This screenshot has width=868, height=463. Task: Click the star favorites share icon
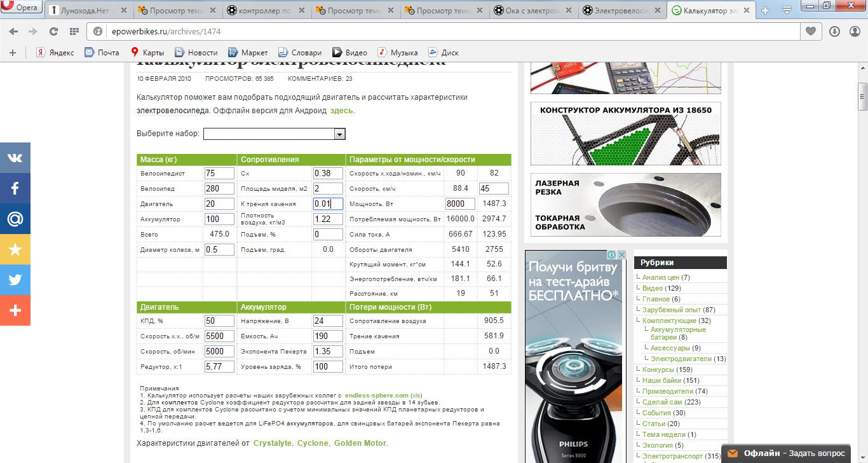(15, 249)
